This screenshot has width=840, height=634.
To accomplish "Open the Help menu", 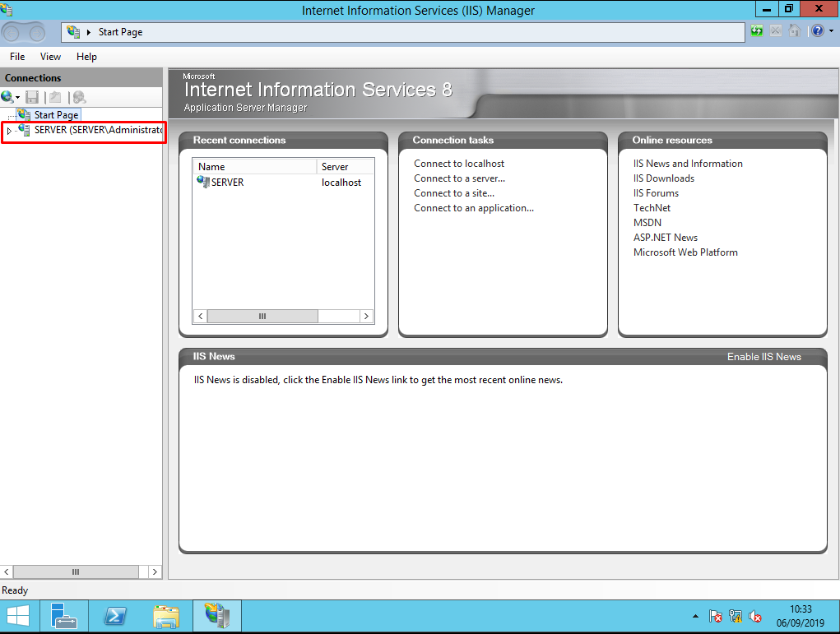I will (x=86, y=57).
